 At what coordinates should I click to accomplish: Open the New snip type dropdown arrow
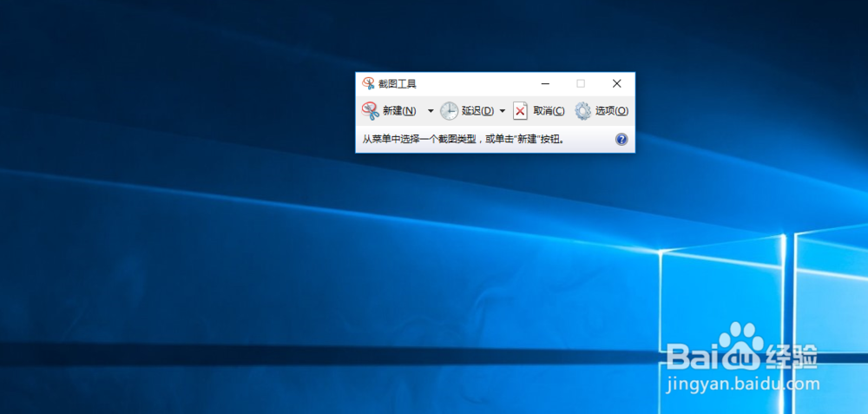point(431,111)
